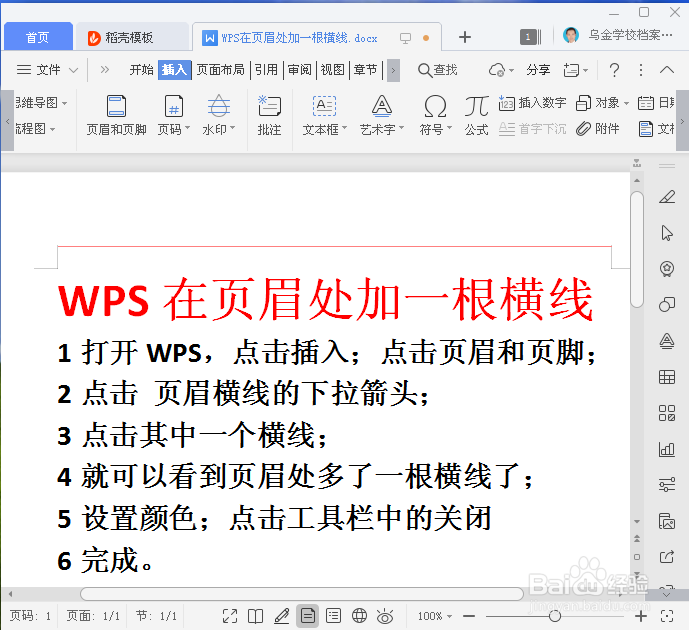Click Insert Number (插入数字)

(x=532, y=103)
